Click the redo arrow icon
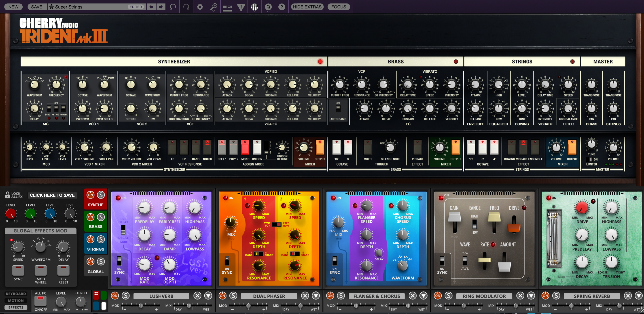The width and height of the screenshot is (644, 314). point(186,7)
